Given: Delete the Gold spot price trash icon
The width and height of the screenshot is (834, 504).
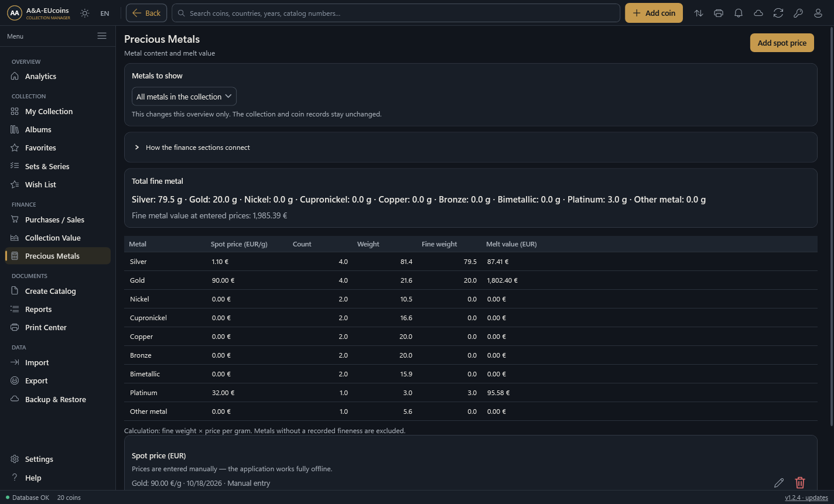Looking at the screenshot, I should click(x=800, y=482).
